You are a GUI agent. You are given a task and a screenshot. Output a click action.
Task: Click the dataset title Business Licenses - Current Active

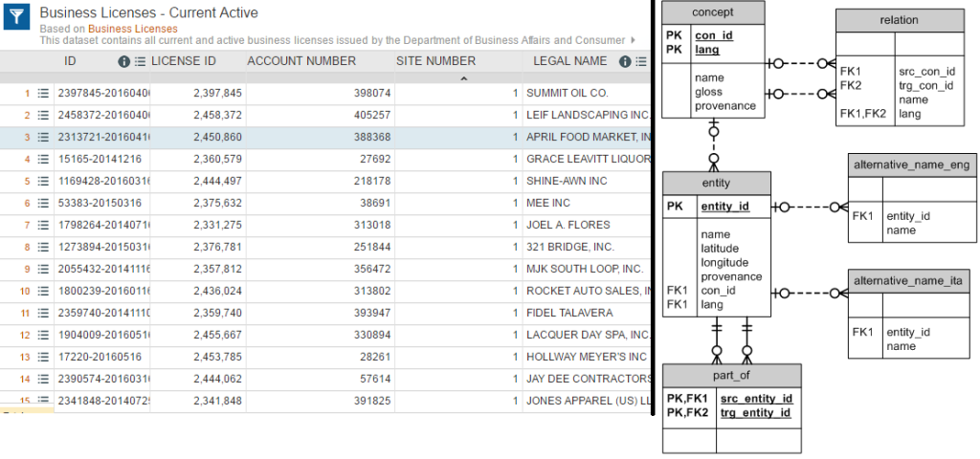click(148, 13)
